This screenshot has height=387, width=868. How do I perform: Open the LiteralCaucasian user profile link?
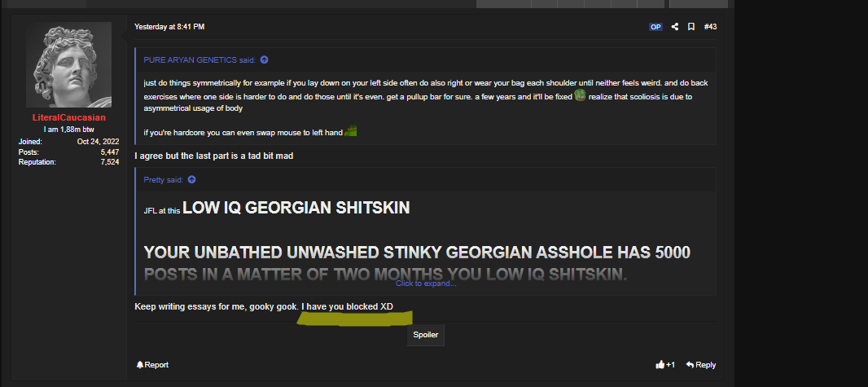[68, 118]
